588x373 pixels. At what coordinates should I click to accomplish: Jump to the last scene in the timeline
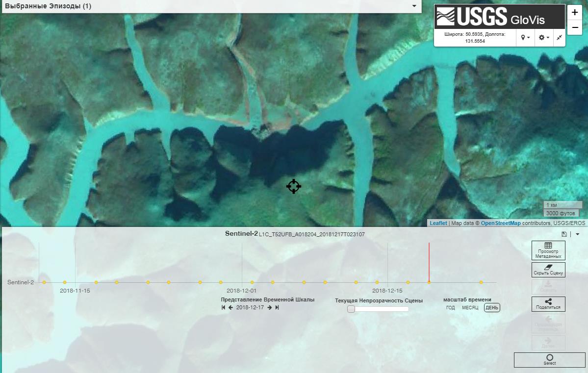tap(277, 307)
